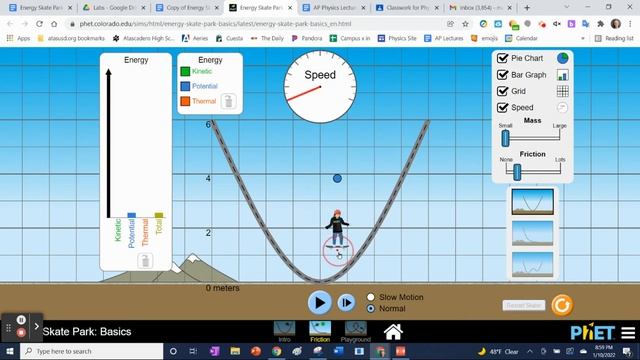The image size is (640, 360).
Task: Switch to Inbox Gmail tab
Action: [x=481, y=7]
